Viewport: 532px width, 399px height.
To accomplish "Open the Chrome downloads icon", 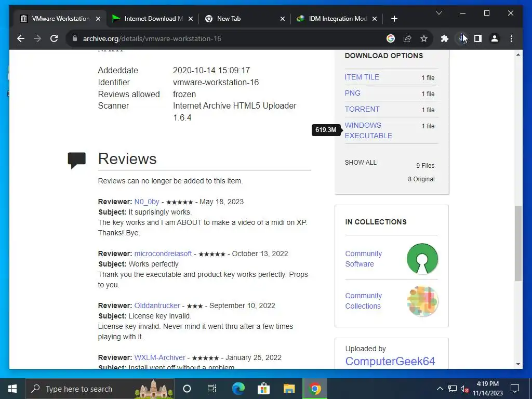I will [461, 38].
